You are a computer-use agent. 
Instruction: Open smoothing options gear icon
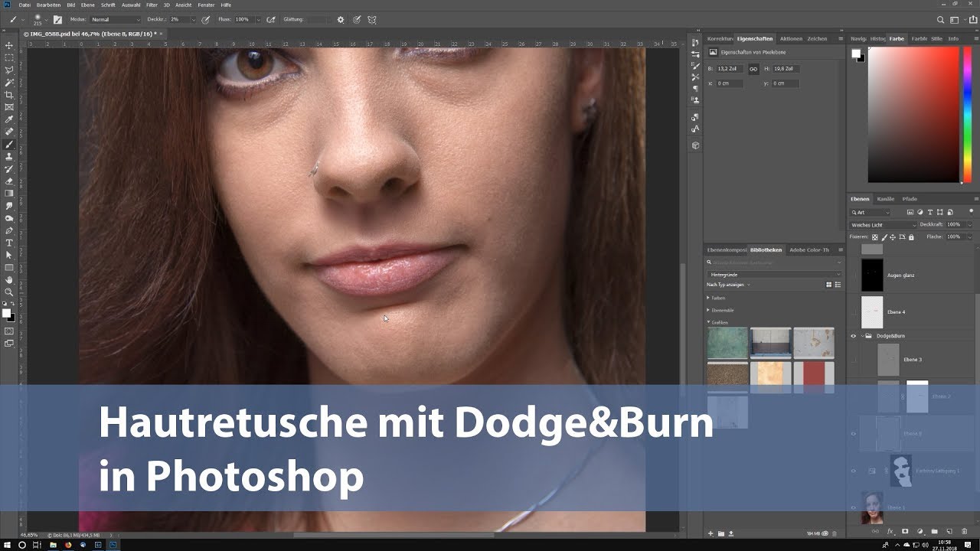click(341, 19)
